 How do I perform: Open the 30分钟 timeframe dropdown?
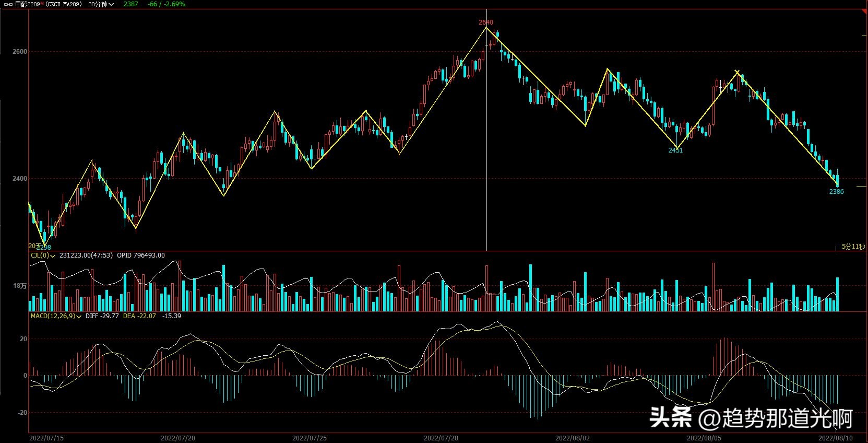pyautogui.click(x=101, y=4)
